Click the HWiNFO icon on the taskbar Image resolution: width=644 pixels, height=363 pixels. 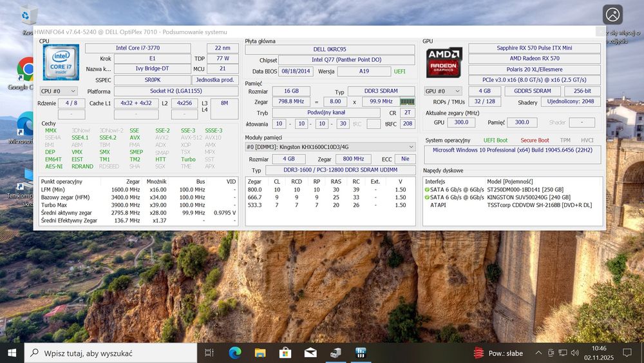[x=361, y=353]
